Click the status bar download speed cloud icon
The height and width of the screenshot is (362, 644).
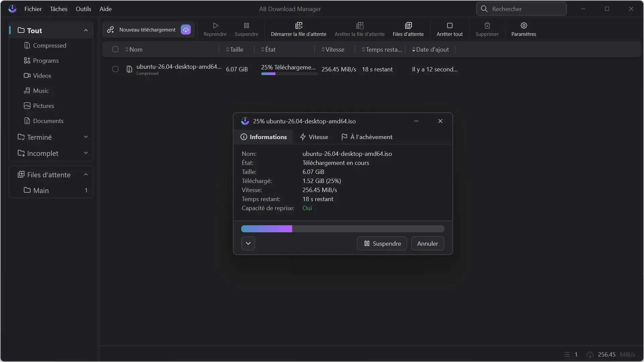click(590, 355)
